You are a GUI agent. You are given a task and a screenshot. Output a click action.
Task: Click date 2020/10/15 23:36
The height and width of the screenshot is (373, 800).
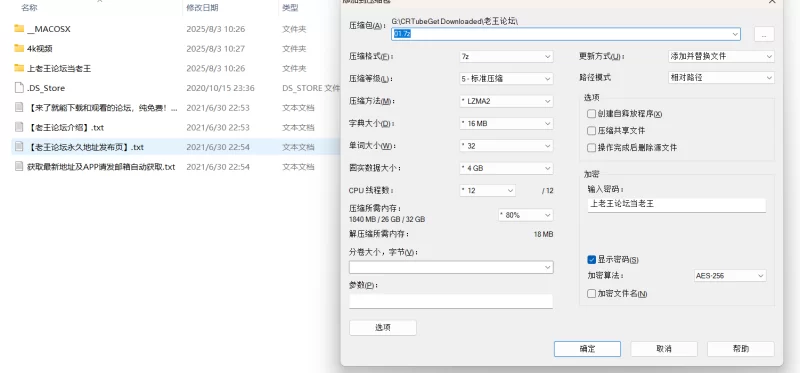pyautogui.click(x=220, y=88)
